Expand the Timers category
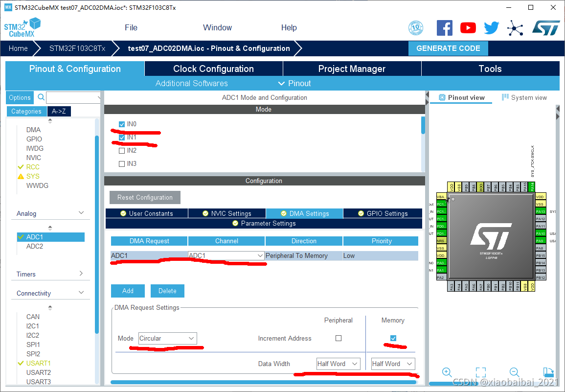Viewport: 565px width, 392px height. pos(81,274)
